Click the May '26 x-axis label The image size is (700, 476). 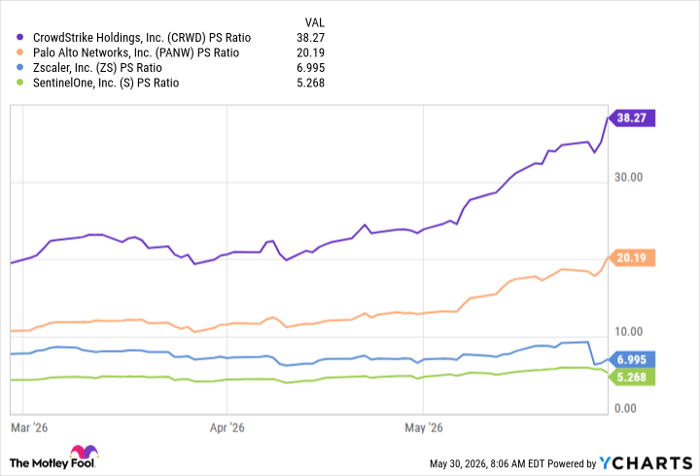424,428
